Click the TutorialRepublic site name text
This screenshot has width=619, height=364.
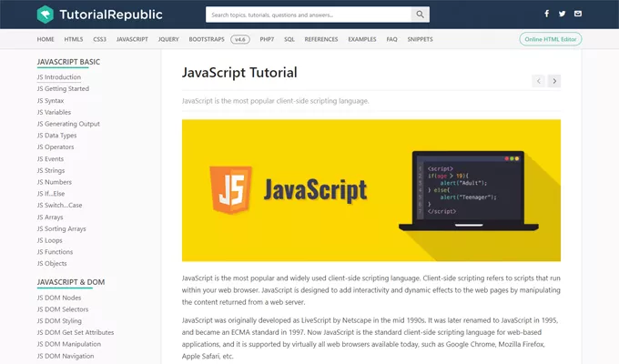coord(111,15)
